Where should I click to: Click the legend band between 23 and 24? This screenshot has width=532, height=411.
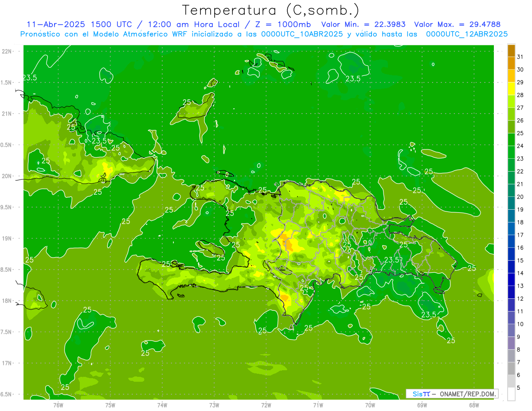(511, 152)
